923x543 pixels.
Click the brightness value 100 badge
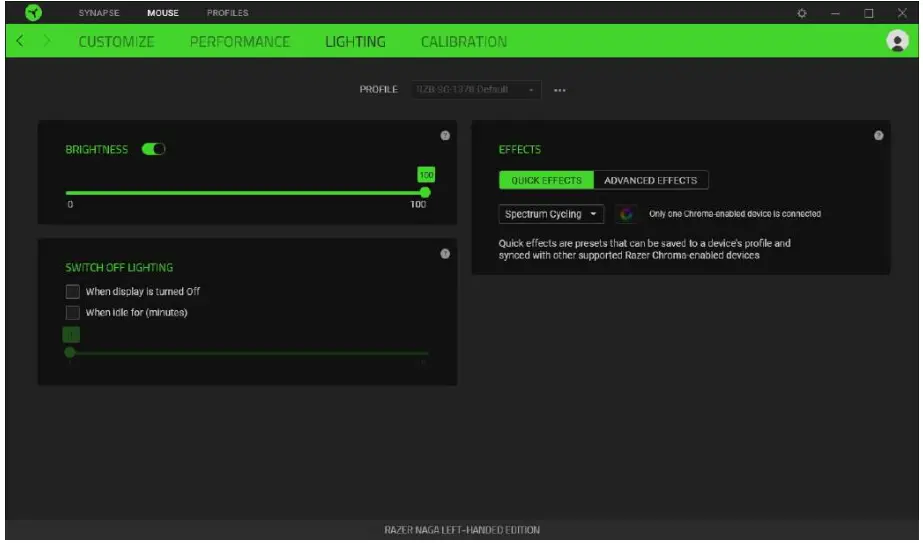(x=426, y=174)
